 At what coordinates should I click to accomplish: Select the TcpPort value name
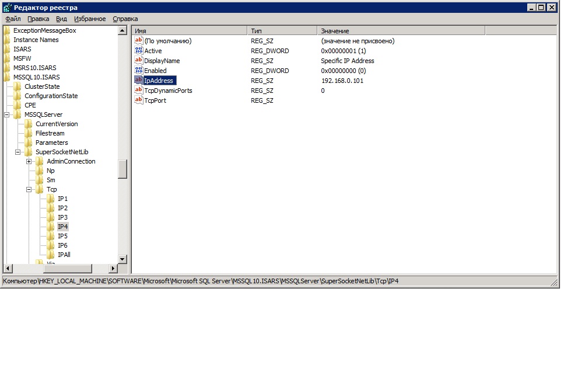[155, 100]
